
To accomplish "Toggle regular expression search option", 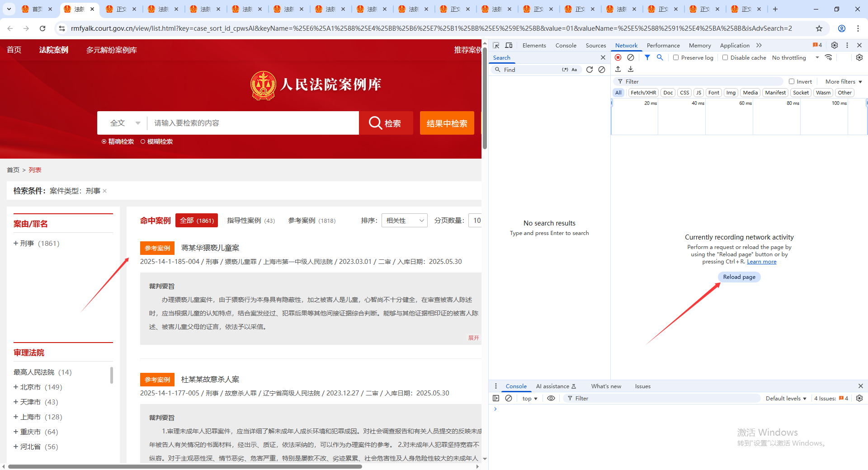I will (565, 70).
